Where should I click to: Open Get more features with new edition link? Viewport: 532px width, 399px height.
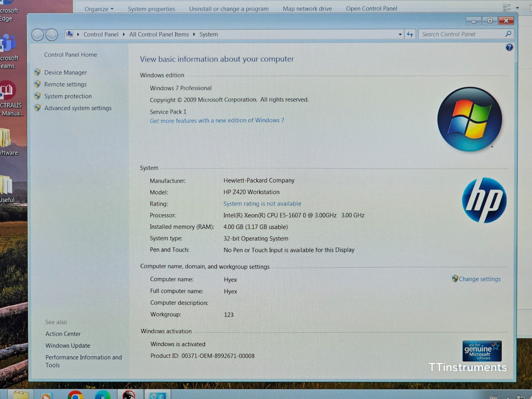coord(217,120)
